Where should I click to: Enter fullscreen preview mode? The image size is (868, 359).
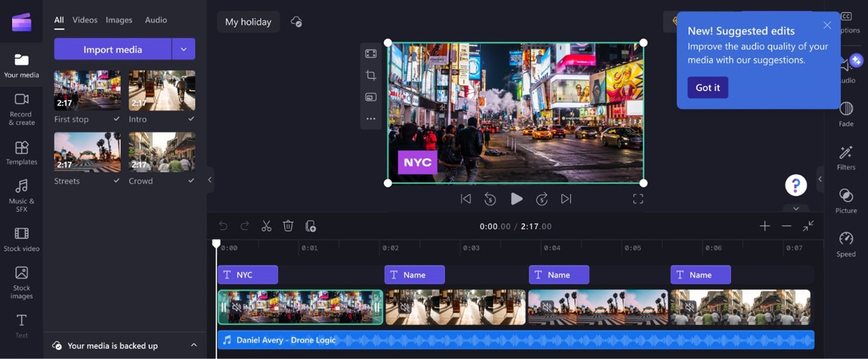(x=638, y=199)
